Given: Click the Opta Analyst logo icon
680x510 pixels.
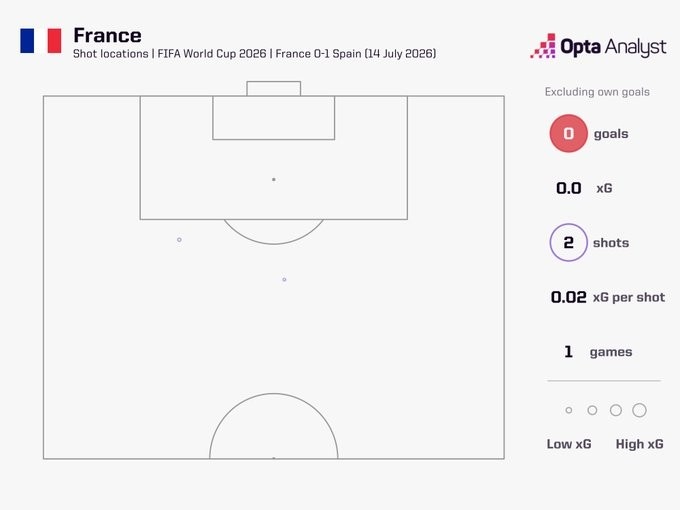Looking at the screenshot, I should pos(543,46).
